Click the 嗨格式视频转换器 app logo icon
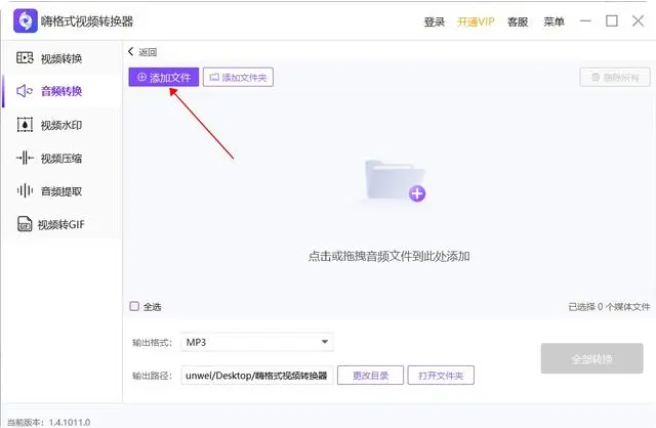This screenshot has width=656, height=428. (25, 21)
